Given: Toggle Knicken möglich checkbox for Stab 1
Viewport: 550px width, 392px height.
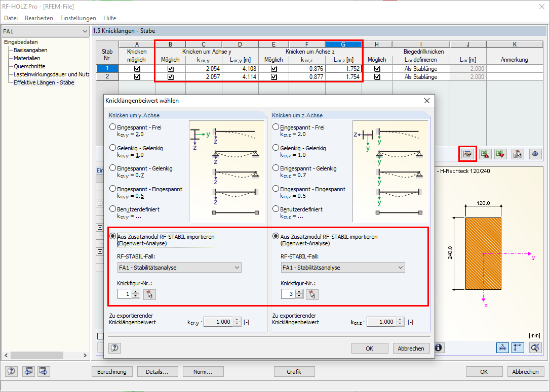Looking at the screenshot, I should click(137, 69).
